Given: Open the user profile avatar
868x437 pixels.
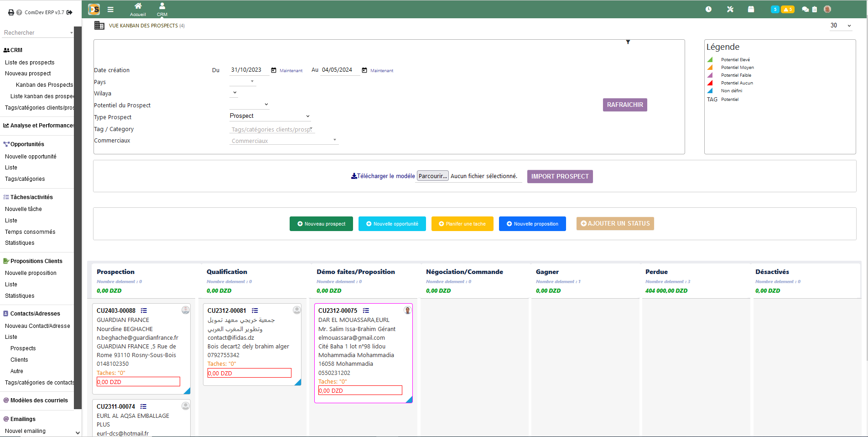Looking at the screenshot, I should (827, 9).
